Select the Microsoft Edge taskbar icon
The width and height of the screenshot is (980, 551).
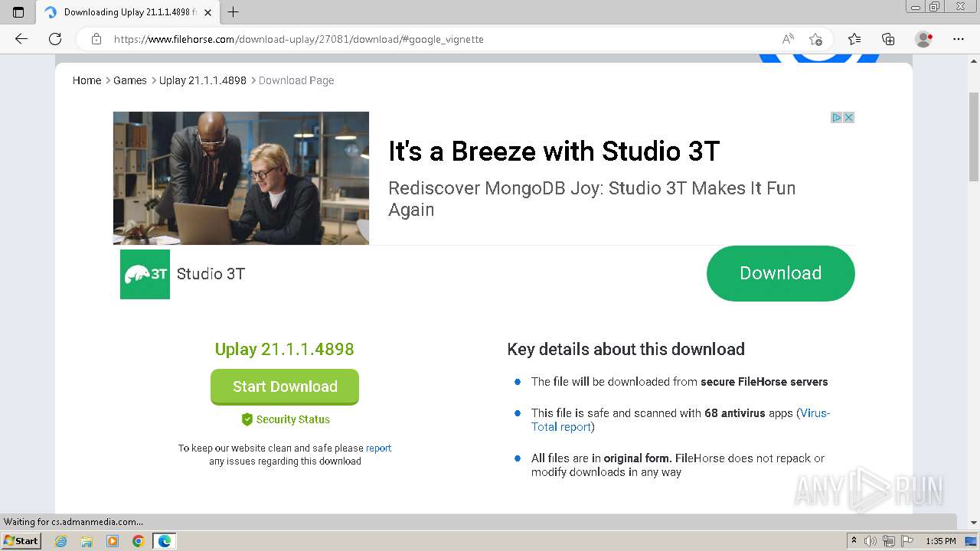point(164,541)
